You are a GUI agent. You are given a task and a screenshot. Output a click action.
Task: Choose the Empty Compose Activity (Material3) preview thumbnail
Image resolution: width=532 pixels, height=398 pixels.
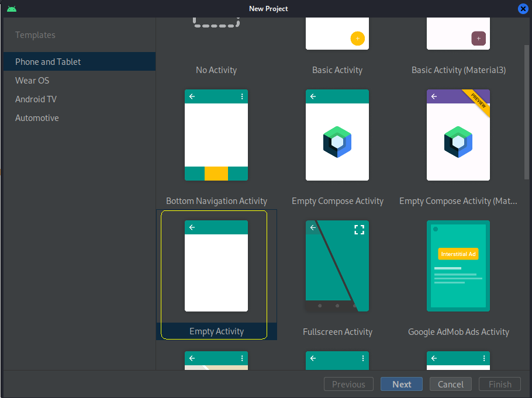pyautogui.click(x=458, y=135)
